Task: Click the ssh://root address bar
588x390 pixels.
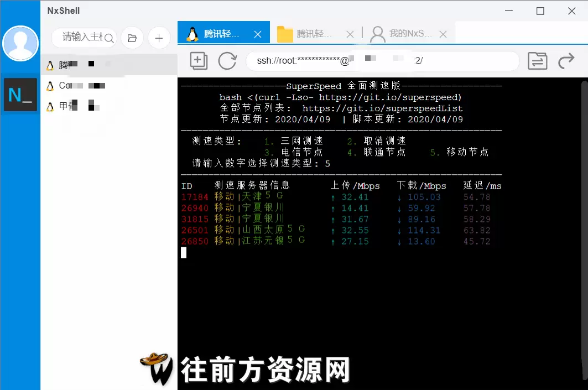Action: tap(382, 60)
